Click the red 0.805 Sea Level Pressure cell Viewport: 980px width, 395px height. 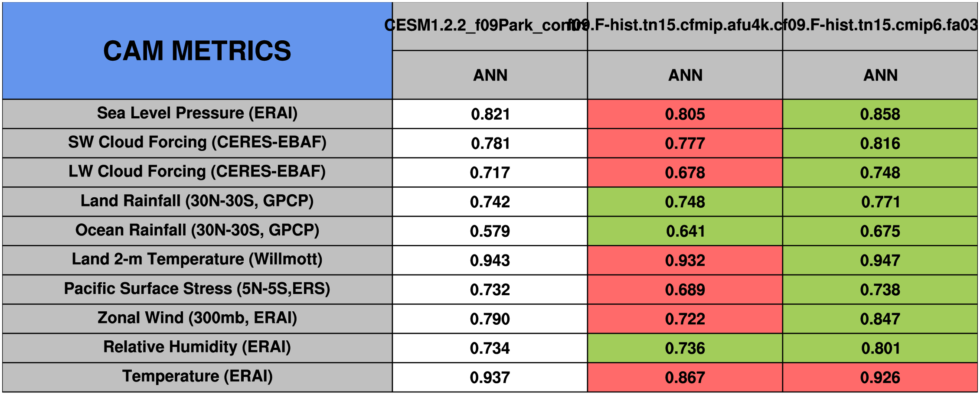tap(685, 114)
